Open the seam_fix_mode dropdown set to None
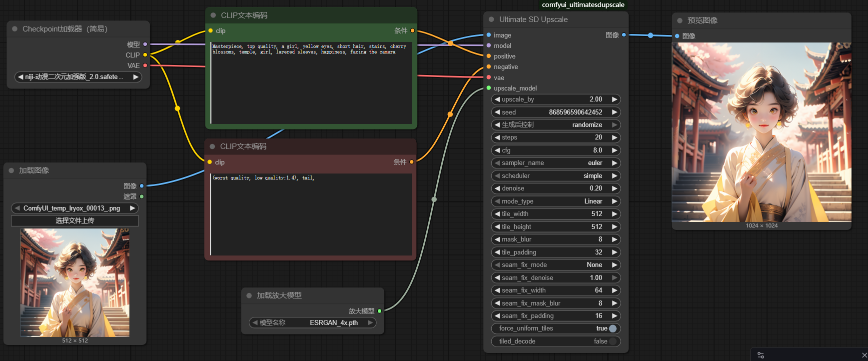This screenshot has height=361, width=868. 556,265
